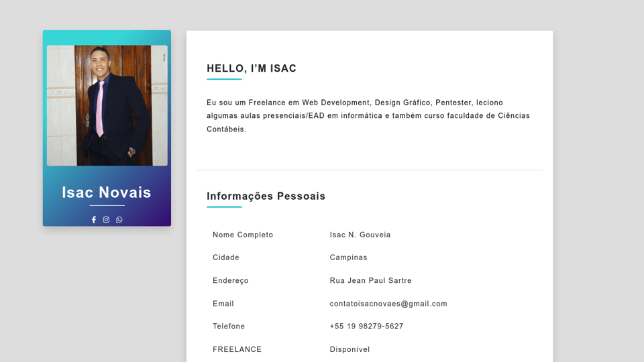The width and height of the screenshot is (644, 362).
Task: Click the Campinas city value
Action: 348,257
